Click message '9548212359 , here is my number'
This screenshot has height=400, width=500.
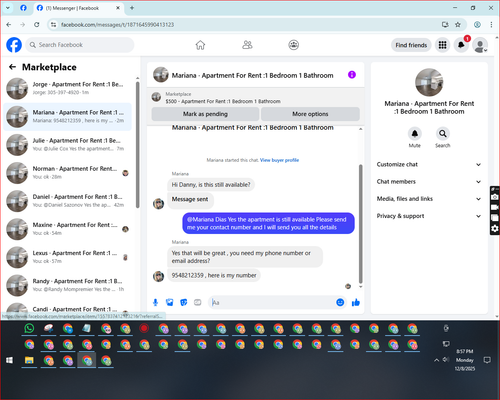[214, 275]
